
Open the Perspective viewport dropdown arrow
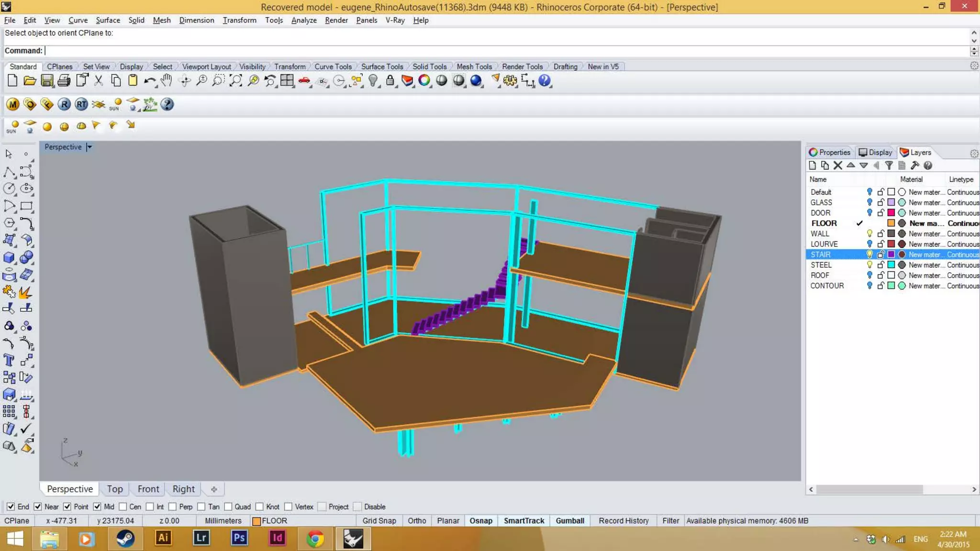pyautogui.click(x=89, y=147)
